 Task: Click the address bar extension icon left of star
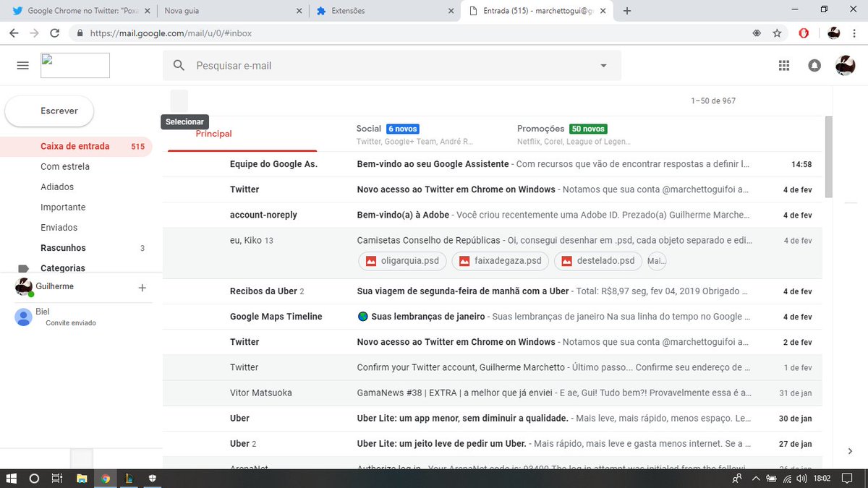(757, 33)
